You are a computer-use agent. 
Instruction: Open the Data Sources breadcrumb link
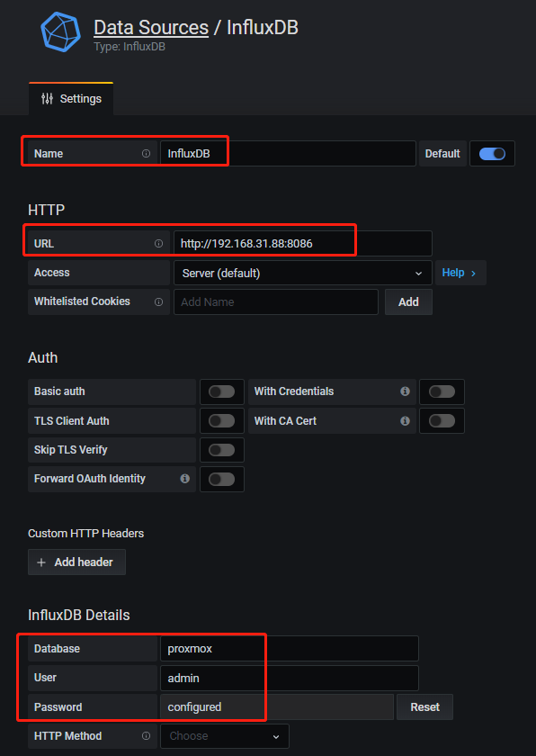(x=150, y=27)
